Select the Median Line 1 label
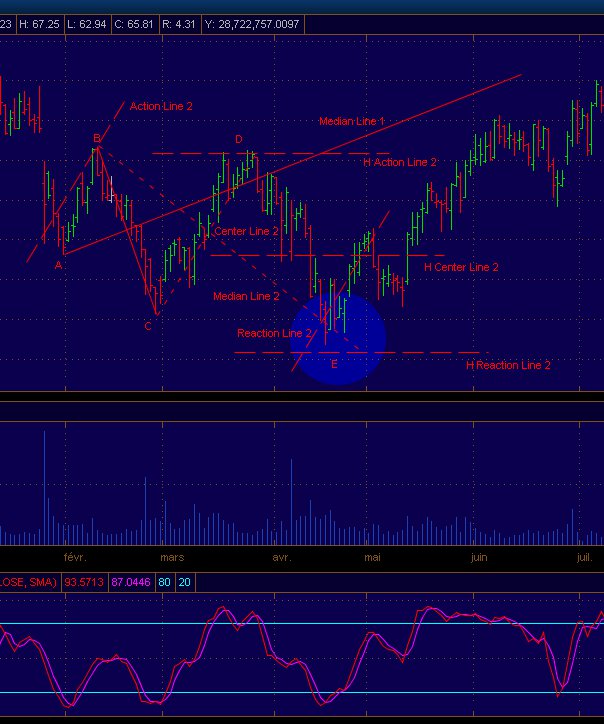Image resolution: width=604 pixels, height=724 pixels. coord(351,121)
